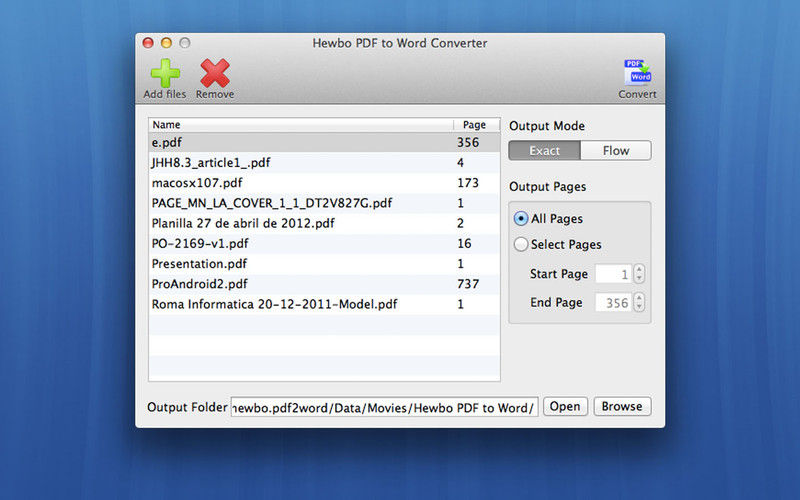This screenshot has height=500, width=800.
Task: Switch output mode to Flow
Action: [x=616, y=151]
